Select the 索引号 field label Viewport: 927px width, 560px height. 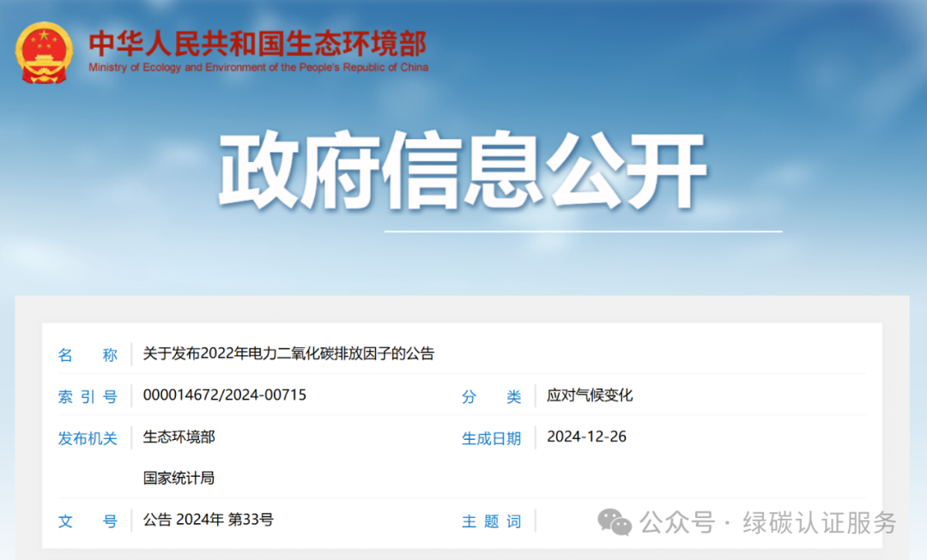point(88,395)
